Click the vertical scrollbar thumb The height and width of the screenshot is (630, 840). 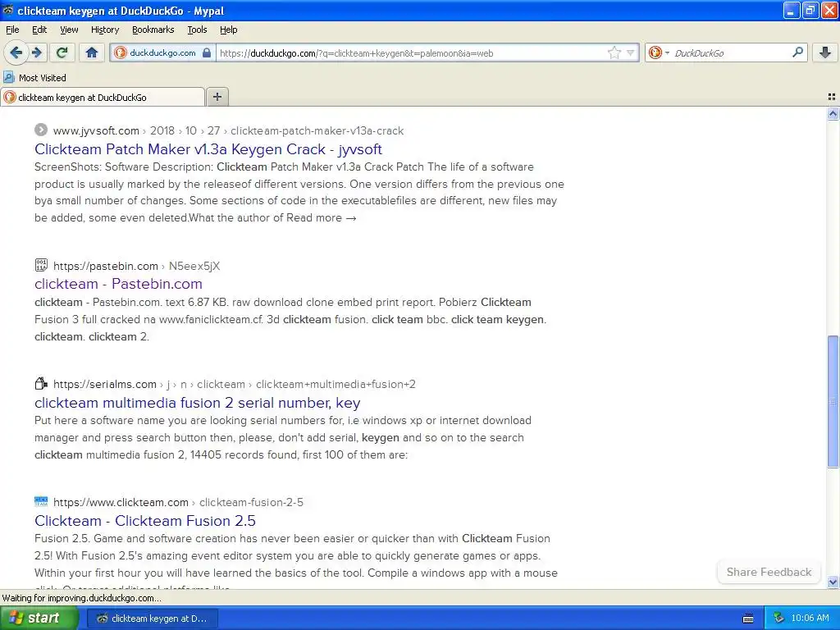pyautogui.click(x=833, y=400)
